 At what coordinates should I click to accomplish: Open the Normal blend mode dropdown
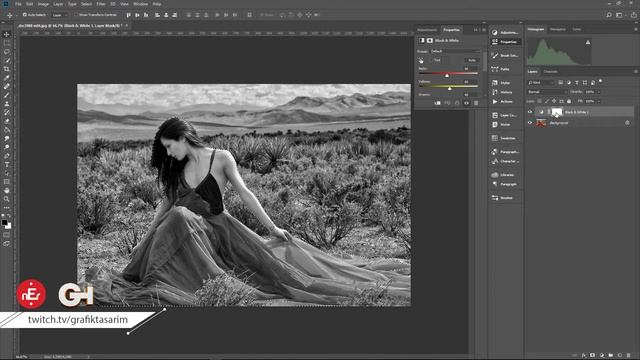pyautogui.click(x=547, y=92)
